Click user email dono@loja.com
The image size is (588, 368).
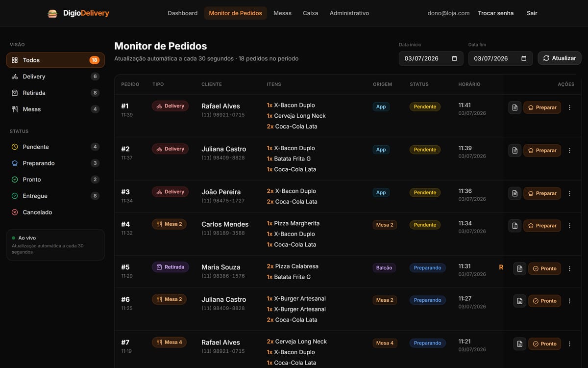[448, 13]
